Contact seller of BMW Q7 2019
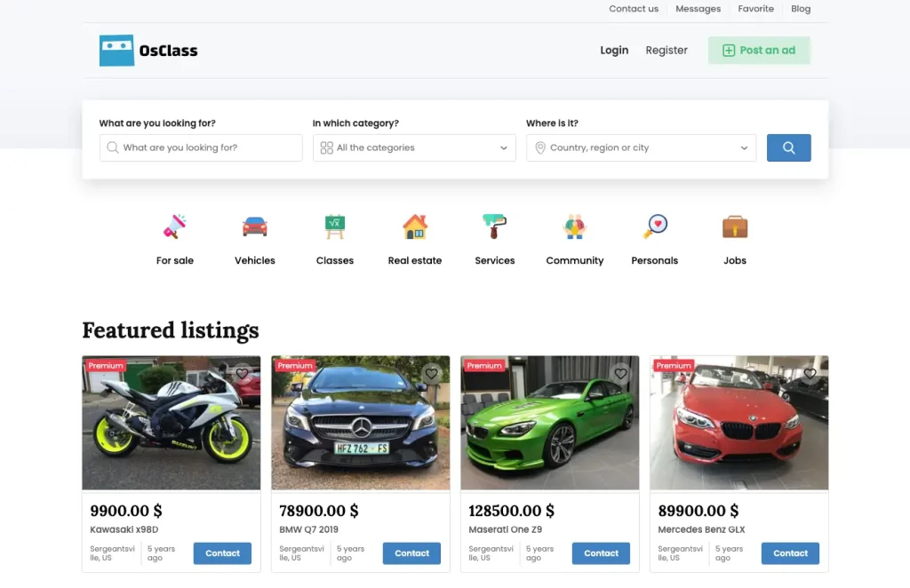Screen dimensions: 910x588 tap(411, 553)
